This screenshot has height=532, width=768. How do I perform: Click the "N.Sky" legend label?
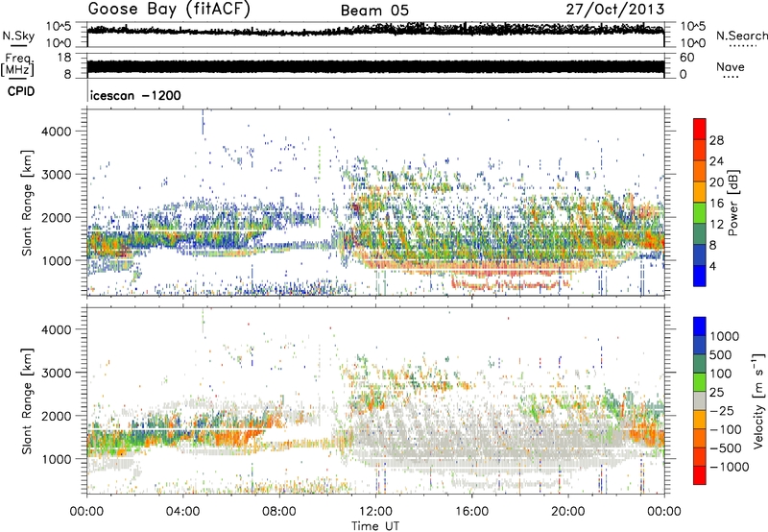(x=18, y=36)
